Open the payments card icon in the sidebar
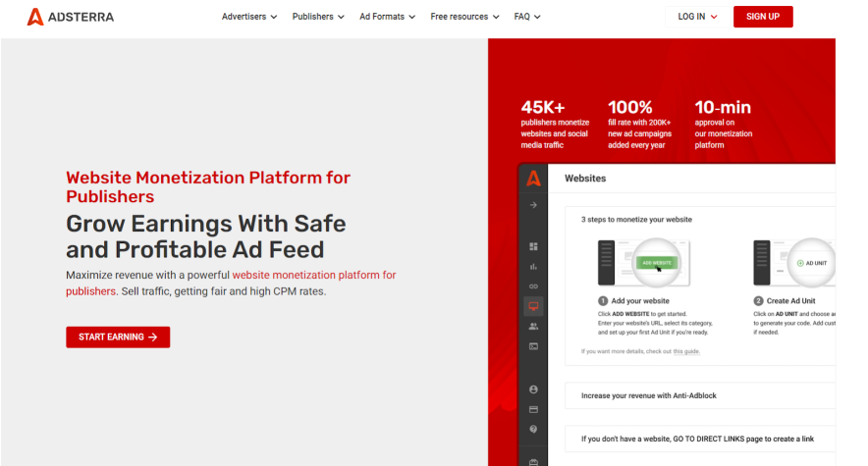The image size is (868, 466). (x=533, y=409)
